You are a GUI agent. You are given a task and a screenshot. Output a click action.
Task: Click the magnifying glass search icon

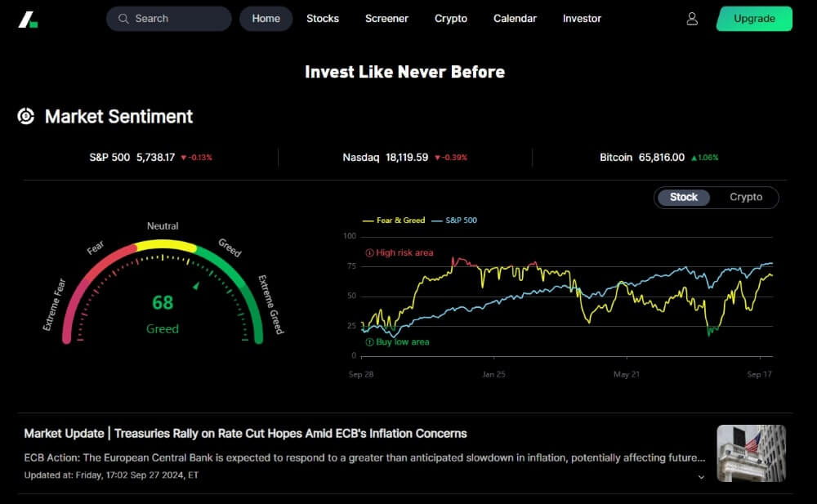tap(123, 19)
